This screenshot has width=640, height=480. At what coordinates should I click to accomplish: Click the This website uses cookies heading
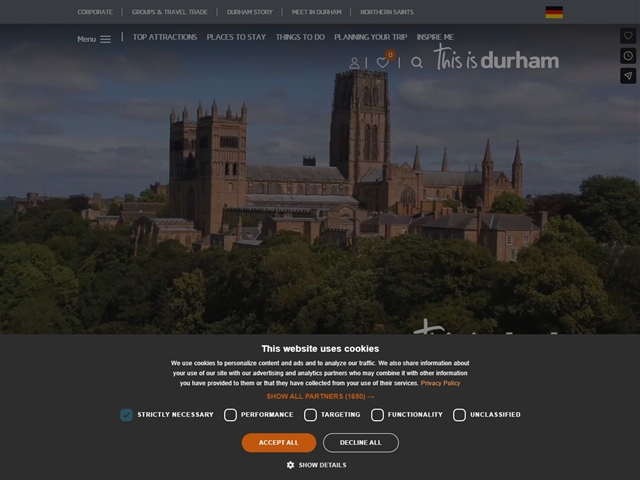click(320, 349)
